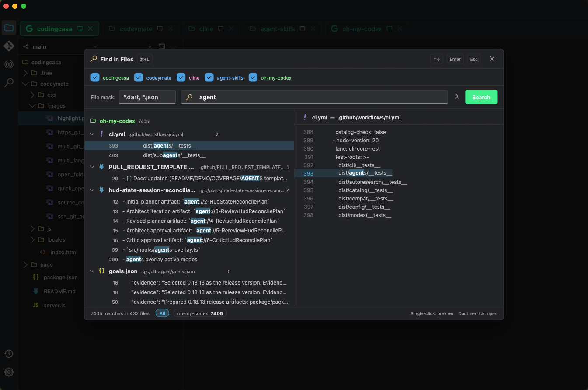
Task: Uncheck the codingcasa project checkbox
Action: (95, 77)
